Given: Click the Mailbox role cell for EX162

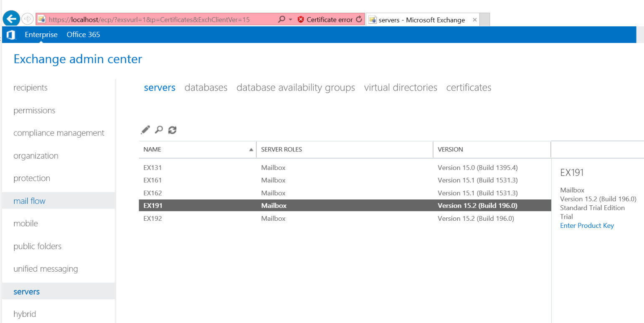Looking at the screenshot, I should [273, 193].
